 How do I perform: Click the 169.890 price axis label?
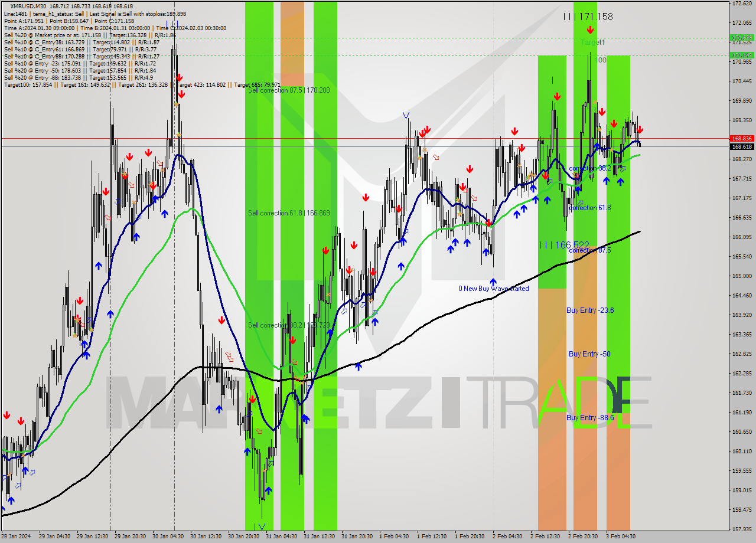(742, 100)
